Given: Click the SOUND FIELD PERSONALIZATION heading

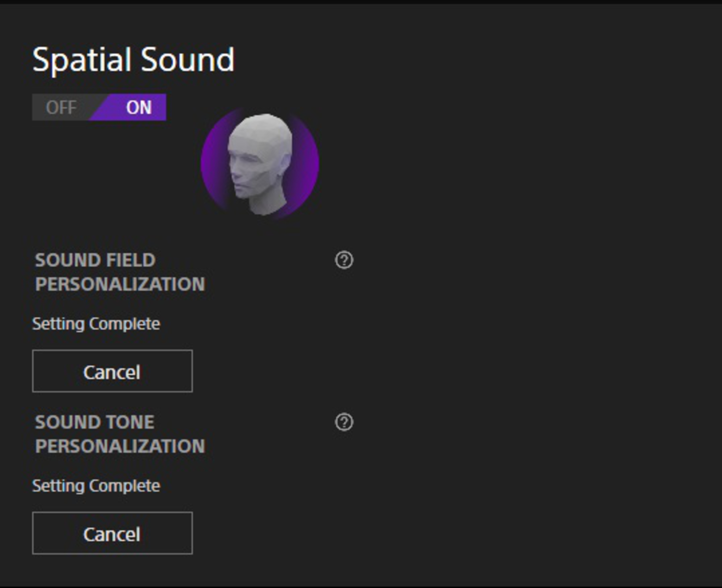Looking at the screenshot, I should coord(120,272).
